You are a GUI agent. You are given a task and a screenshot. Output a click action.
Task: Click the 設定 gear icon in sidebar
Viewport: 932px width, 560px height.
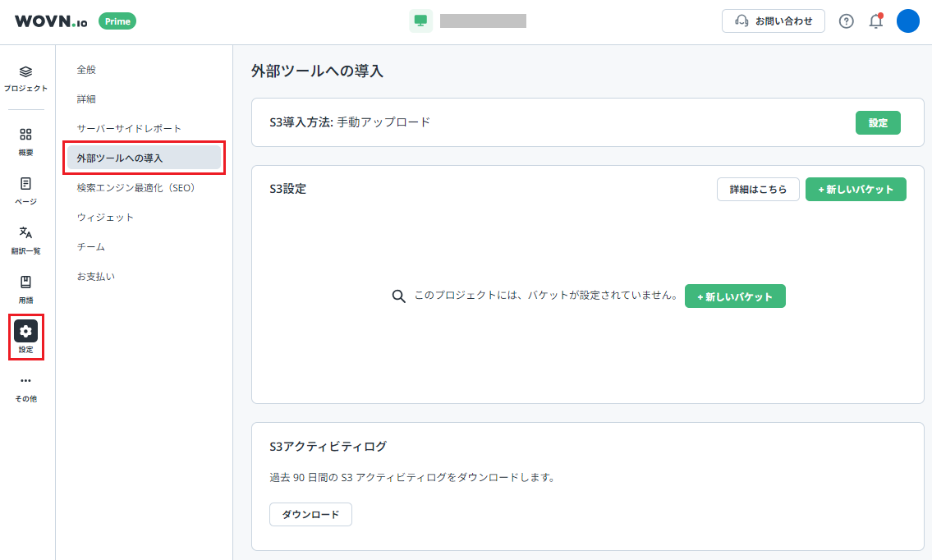[25, 332]
